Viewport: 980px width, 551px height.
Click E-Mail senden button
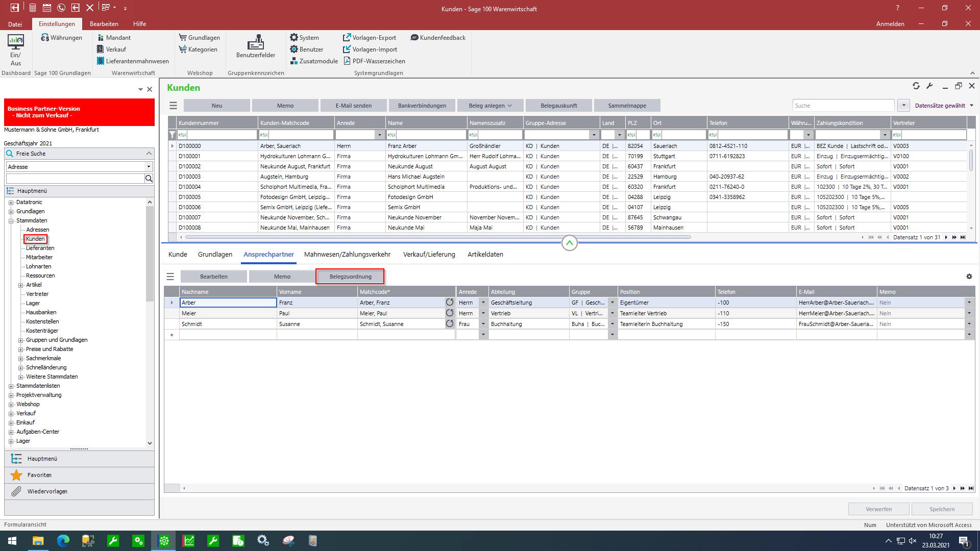(x=354, y=106)
